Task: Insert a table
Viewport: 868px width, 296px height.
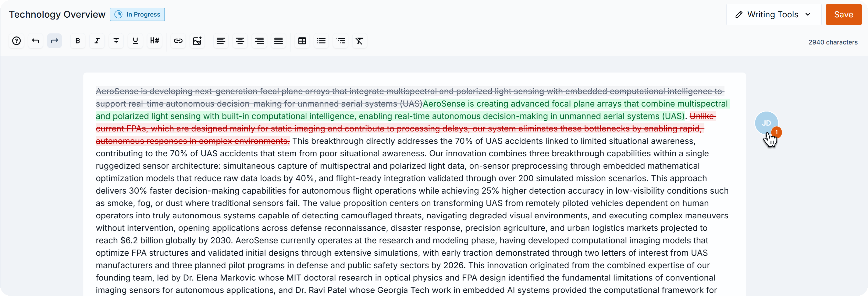Action: (x=302, y=41)
